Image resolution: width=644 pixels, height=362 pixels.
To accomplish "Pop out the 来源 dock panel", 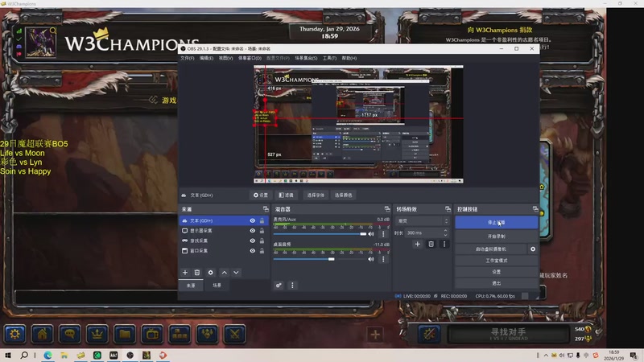I will [x=266, y=209].
